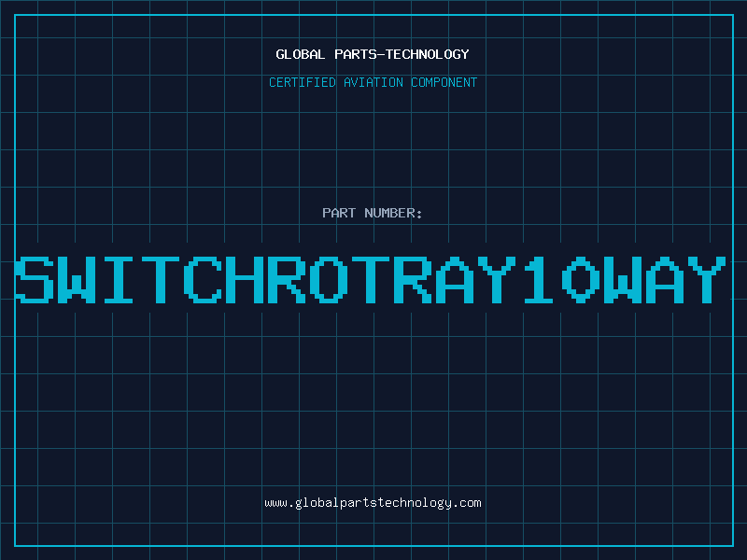Click the GLOBAL PARTS-TECHNOLOGY heading
Screen dimensions: 747x560
click(373, 54)
